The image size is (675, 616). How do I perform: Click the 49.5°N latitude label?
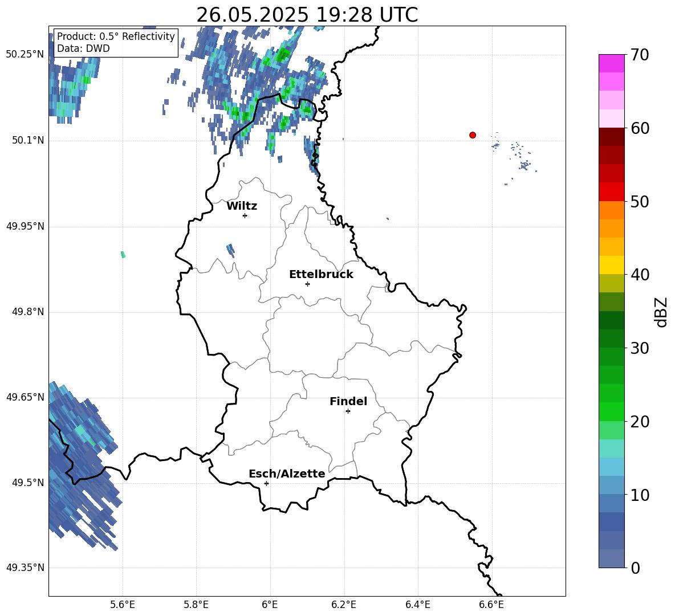pyautogui.click(x=28, y=483)
